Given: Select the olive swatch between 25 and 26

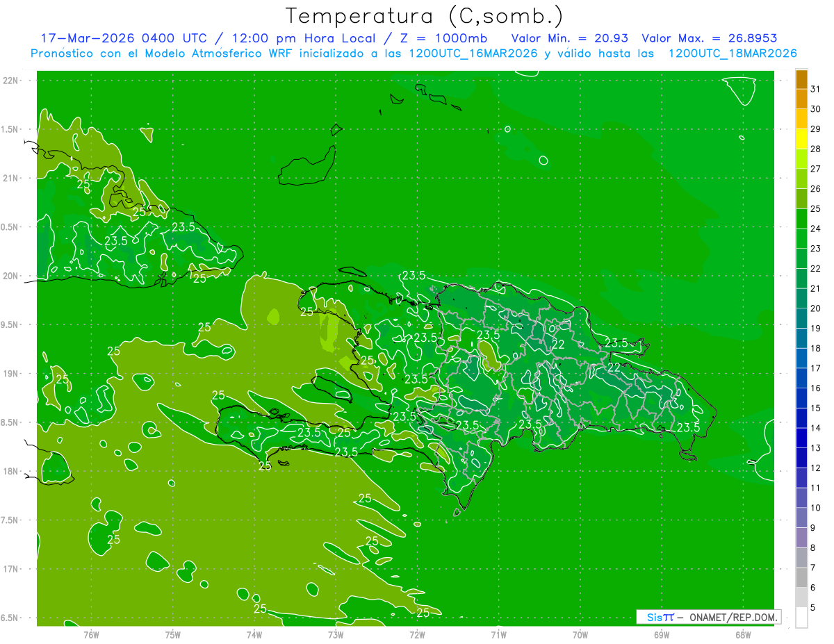Looking at the screenshot, I should pos(801,199).
